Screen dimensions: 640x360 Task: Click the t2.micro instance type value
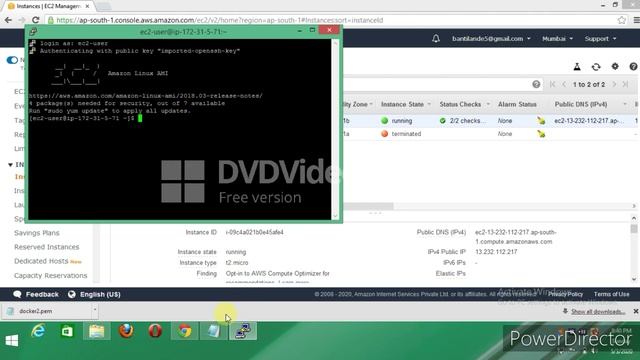237,262
